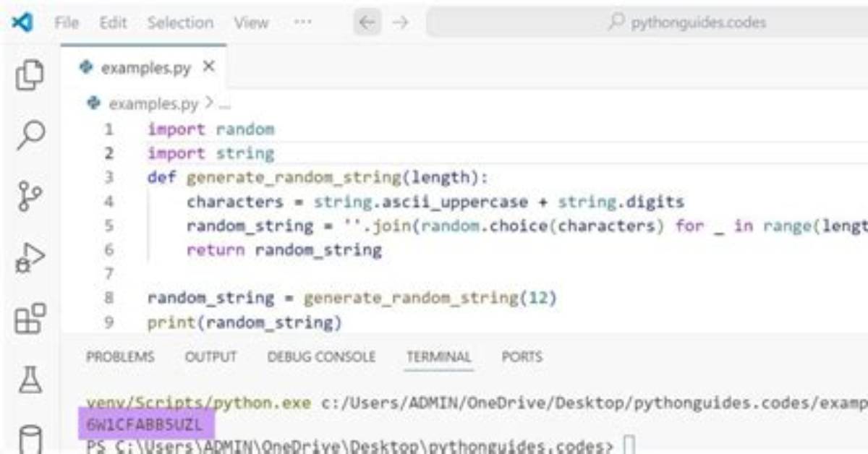Screen dimensions: 868x454
Task: Open the Extensions view
Action: tap(30, 318)
